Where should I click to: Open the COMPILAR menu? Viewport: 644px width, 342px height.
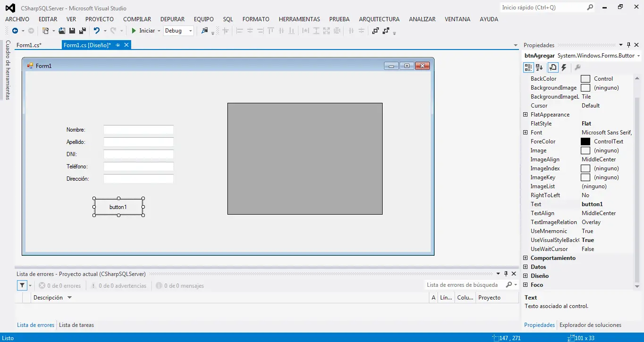point(137,19)
